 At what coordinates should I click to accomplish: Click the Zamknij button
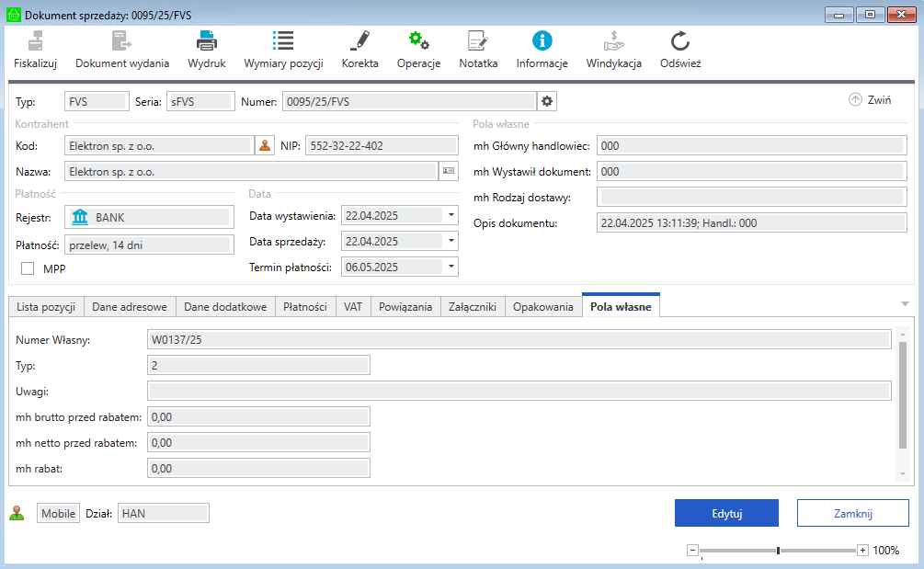click(852, 513)
